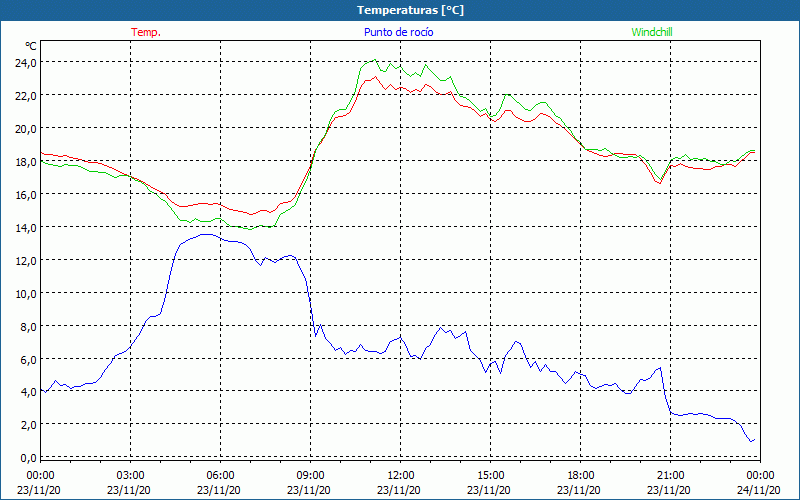Click the 20,0 y-axis value
This screenshot has height=500, width=800.
26,129
